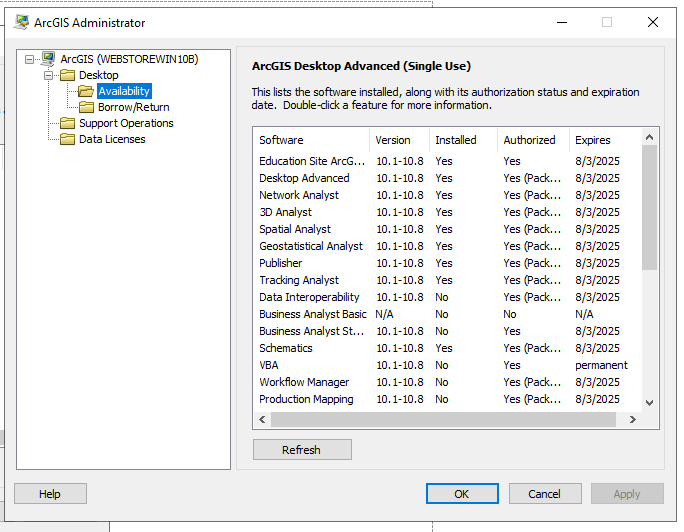Screen dimensions: 684x532
Task: Click the 8/3/2025 expiry of Publisher
Action: coord(597,263)
